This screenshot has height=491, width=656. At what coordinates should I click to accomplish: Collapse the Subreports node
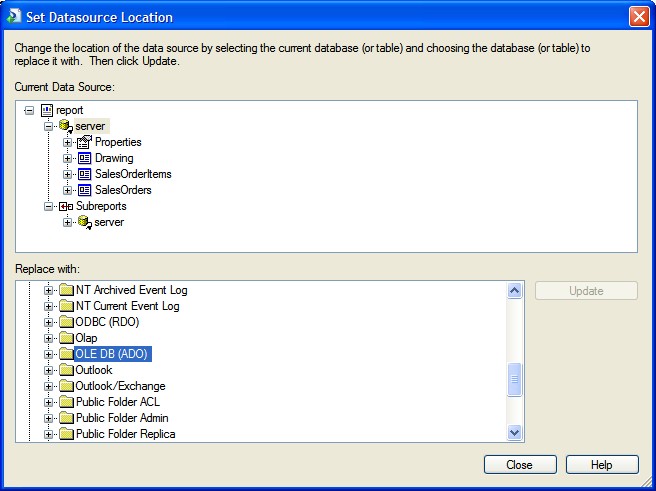(x=49, y=206)
